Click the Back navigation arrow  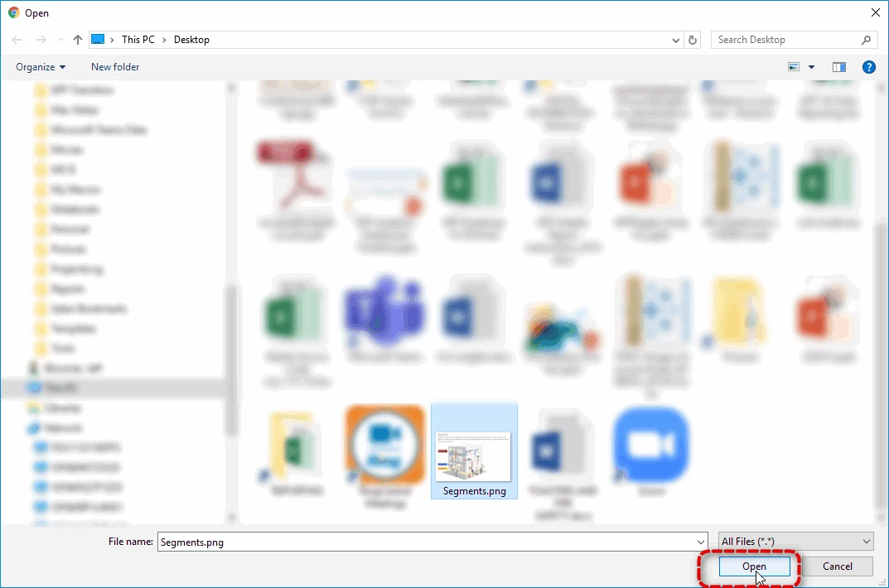coord(17,40)
